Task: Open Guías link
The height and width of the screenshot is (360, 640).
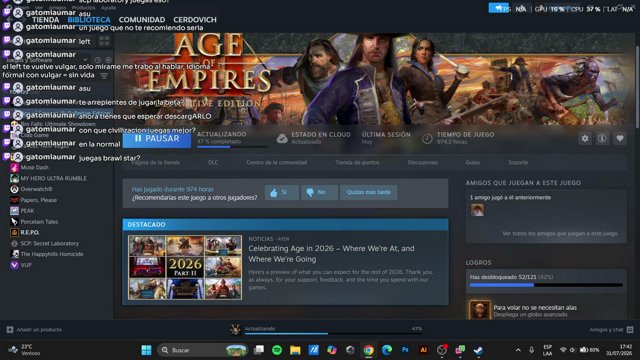Action: coord(473,162)
